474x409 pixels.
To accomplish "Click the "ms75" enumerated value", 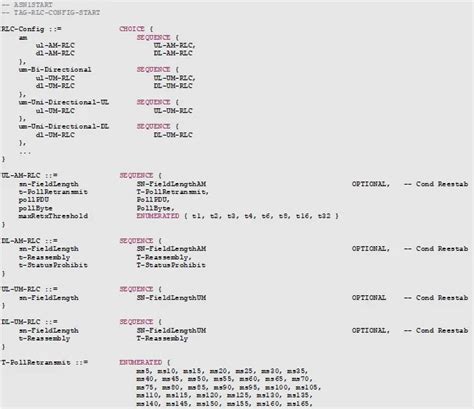I will [x=145, y=388].
